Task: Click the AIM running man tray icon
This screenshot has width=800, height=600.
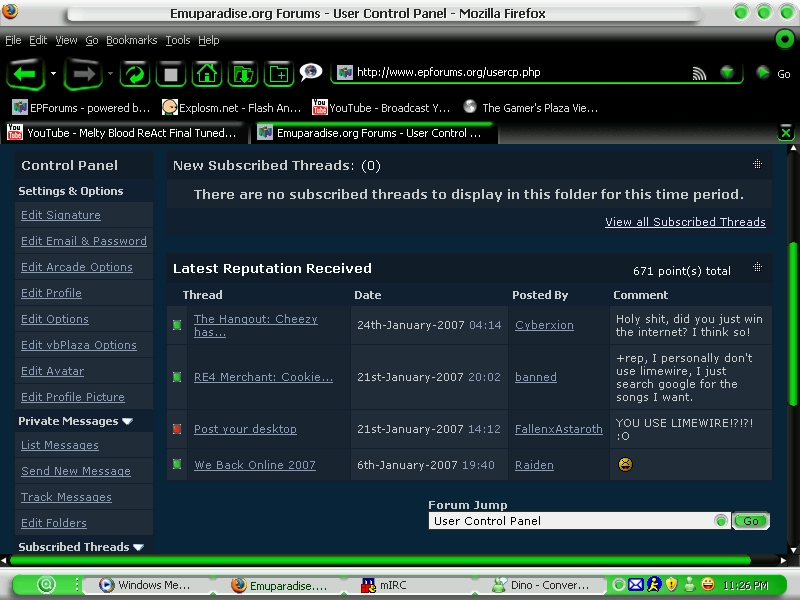Action: click(x=654, y=584)
